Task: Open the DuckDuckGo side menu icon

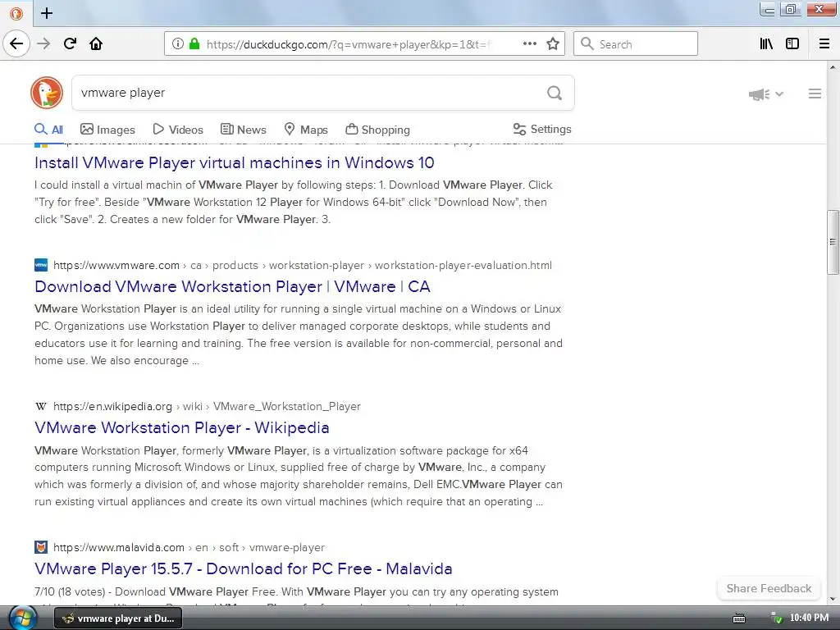Action: [815, 94]
